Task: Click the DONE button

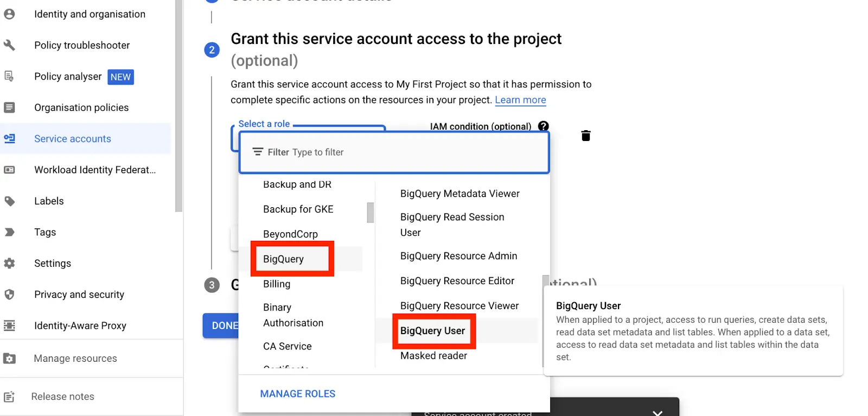Action: tap(221, 325)
